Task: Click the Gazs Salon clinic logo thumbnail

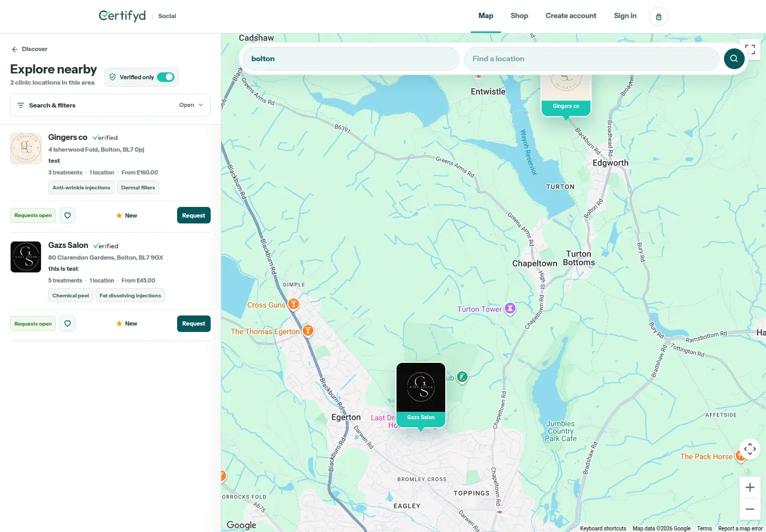Action: (x=26, y=257)
